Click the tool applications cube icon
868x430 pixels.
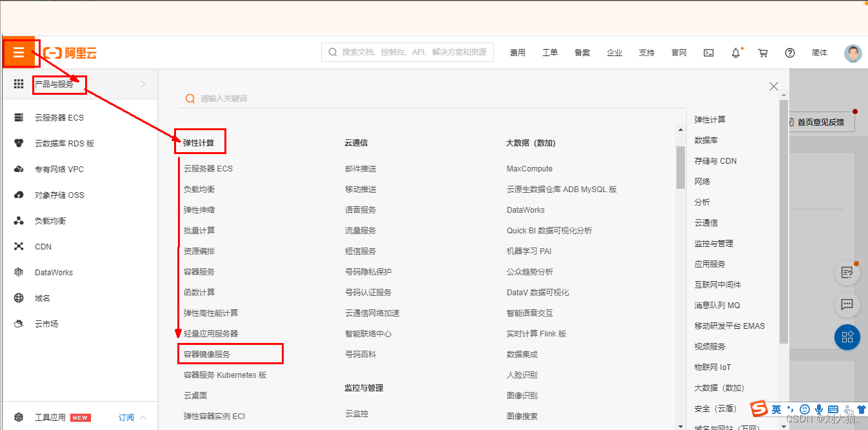(x=19, y=417)
